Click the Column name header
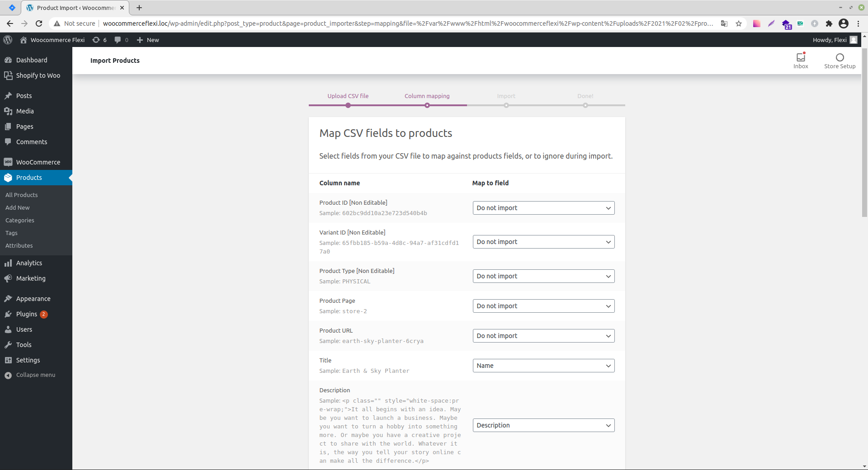 340,183
